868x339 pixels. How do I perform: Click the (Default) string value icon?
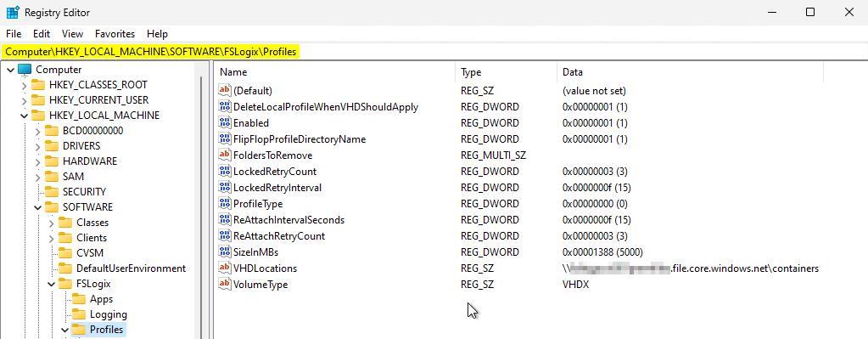(x=225, y=90)
